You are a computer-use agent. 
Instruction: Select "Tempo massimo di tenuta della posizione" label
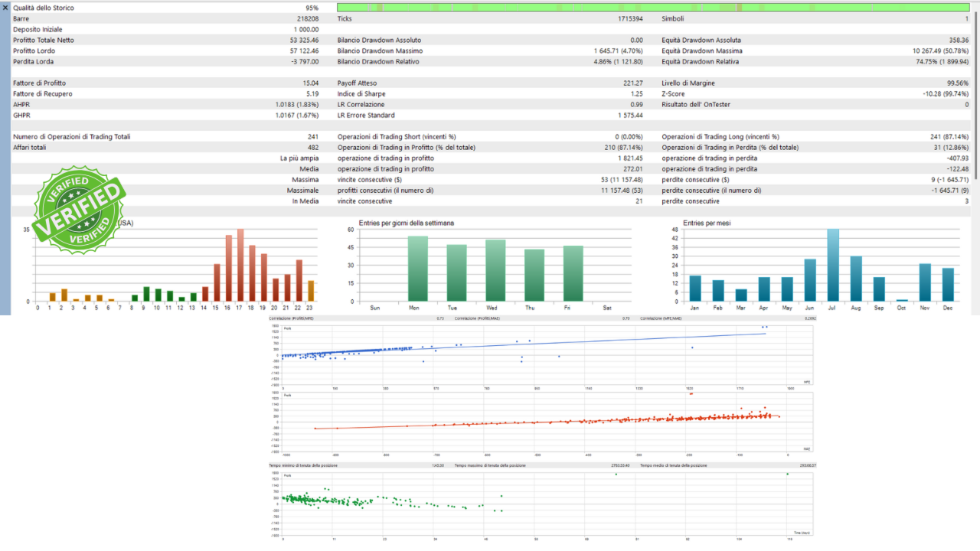489,465
